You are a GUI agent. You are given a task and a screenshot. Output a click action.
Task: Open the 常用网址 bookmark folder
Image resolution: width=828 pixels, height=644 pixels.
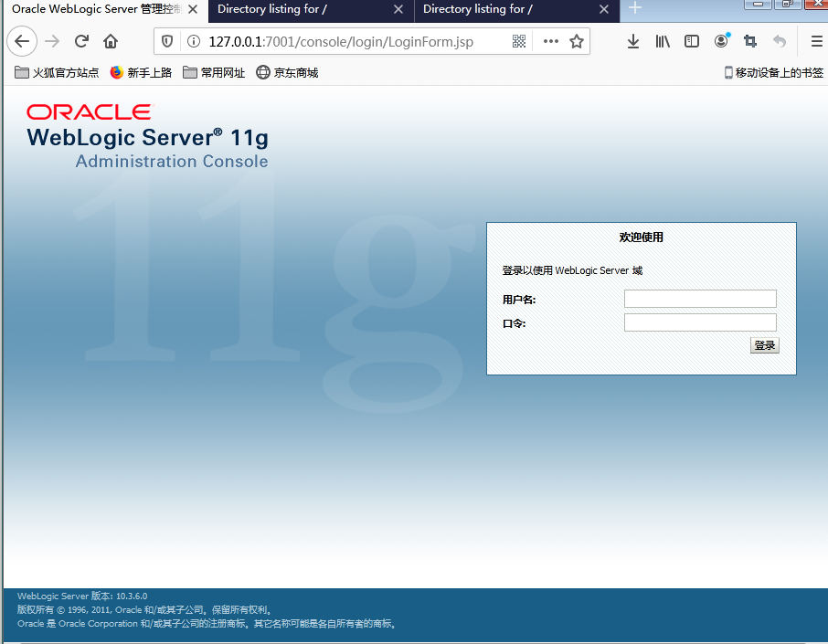coord(214,72)
